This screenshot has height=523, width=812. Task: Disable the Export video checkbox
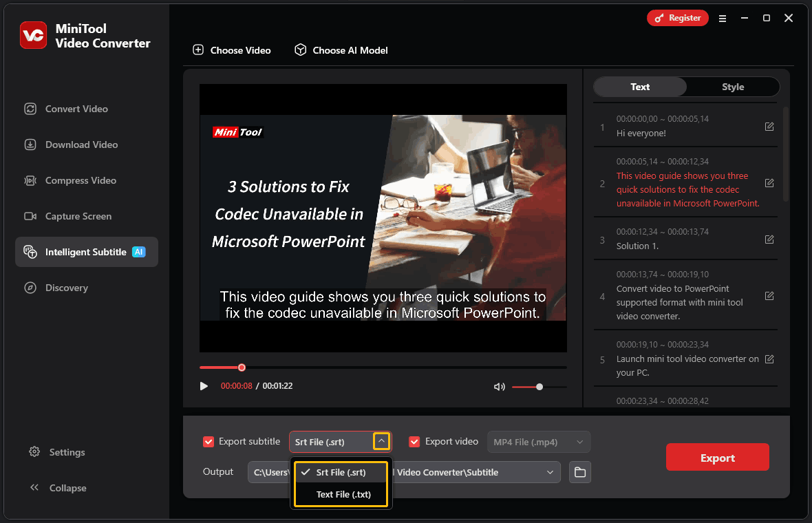tap(414, 441)
